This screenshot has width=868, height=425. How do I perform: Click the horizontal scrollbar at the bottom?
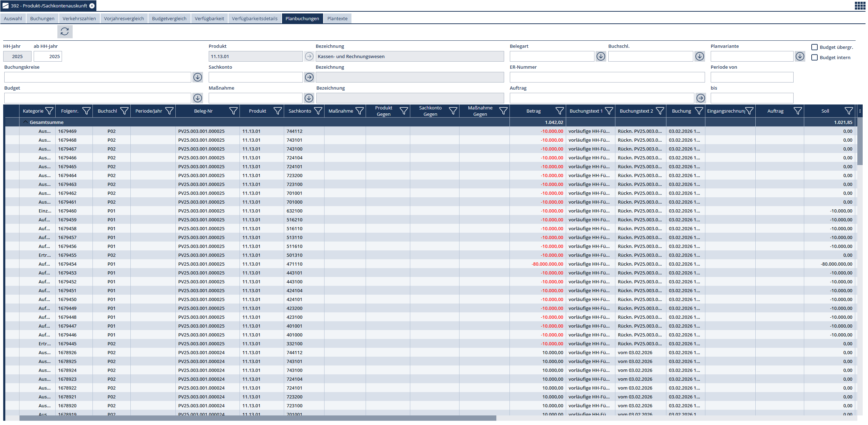[x=258, y=418]
